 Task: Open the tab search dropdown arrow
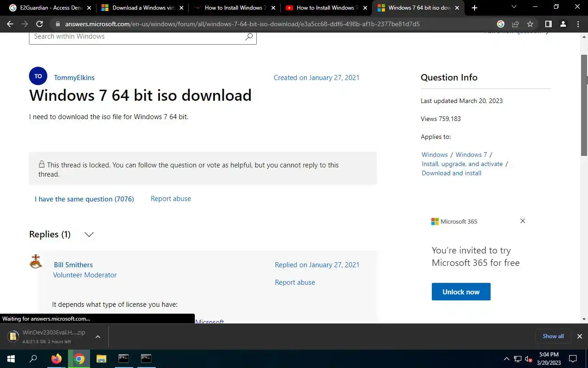pos(514,7)
